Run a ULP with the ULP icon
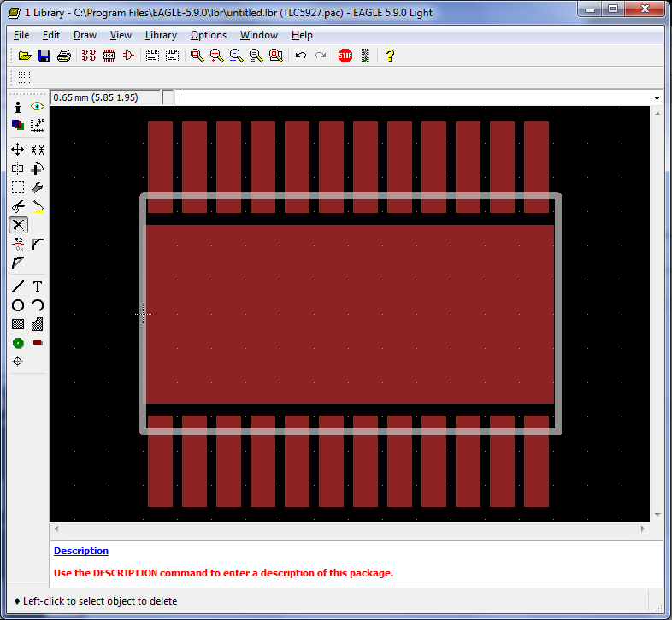 tap(173, 56)
